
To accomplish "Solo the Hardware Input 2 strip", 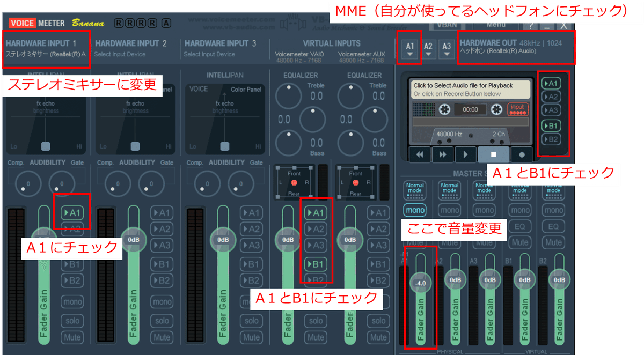I will click(162, 321).
